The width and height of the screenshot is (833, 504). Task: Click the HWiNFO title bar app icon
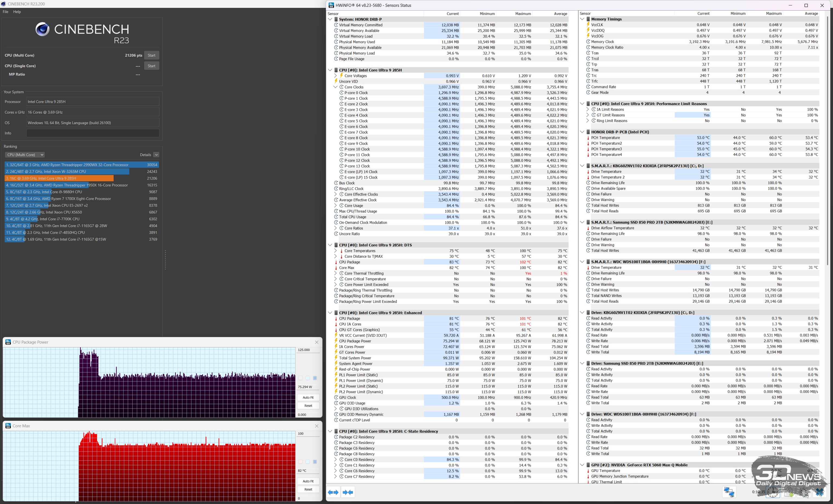[x=331, y=5]
